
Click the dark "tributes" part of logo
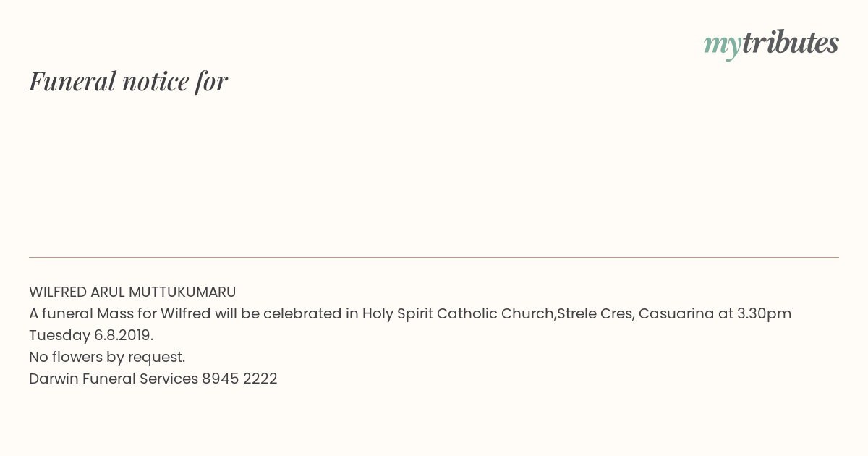coord(790,43)
